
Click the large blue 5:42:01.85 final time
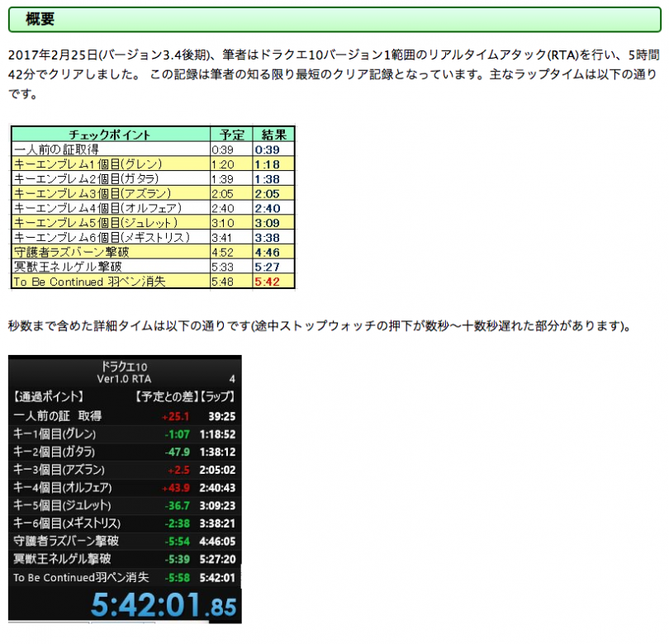pos(164,604)
